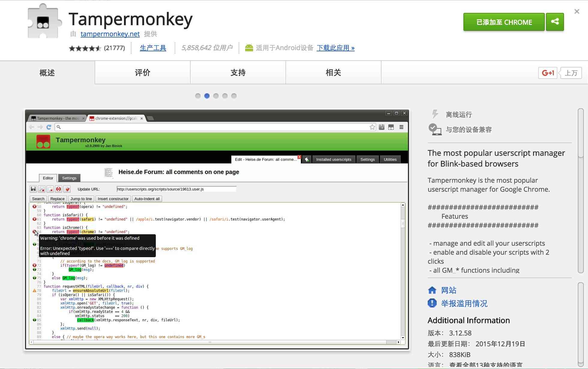Expand Auto-Indent all dropdown option
This screenshot has height=369, width=588.
click(147, 199)
